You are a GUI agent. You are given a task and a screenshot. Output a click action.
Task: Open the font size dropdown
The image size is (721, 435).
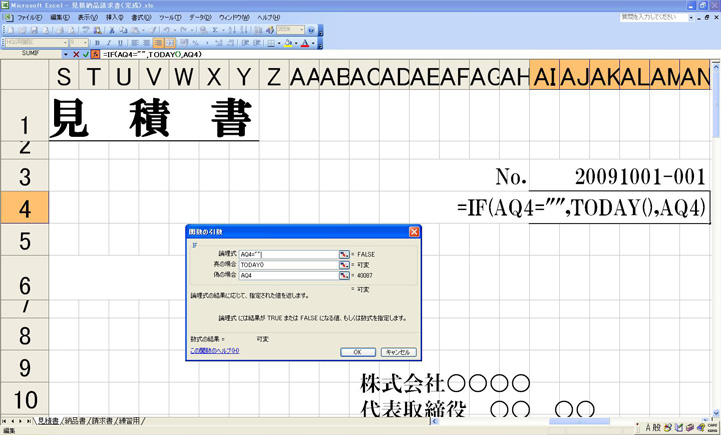coord(86,43)
